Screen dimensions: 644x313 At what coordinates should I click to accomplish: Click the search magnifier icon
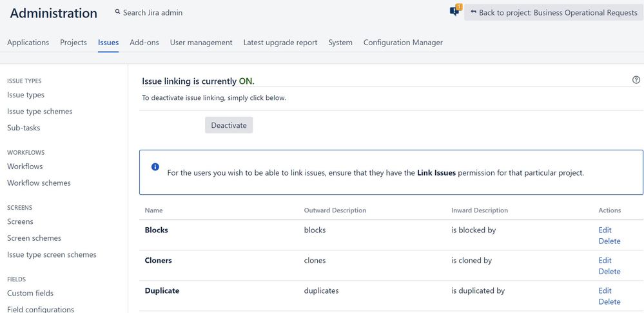(118, 12)
